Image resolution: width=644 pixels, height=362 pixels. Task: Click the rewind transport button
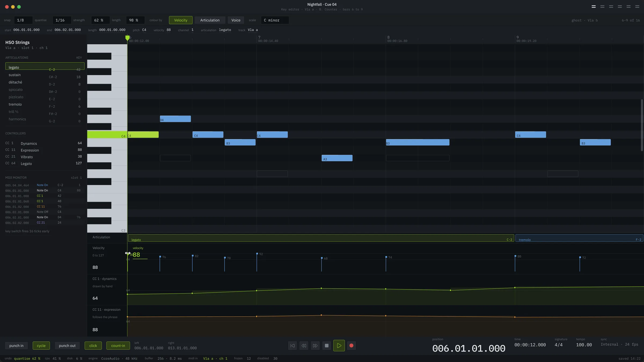[304, 346]
